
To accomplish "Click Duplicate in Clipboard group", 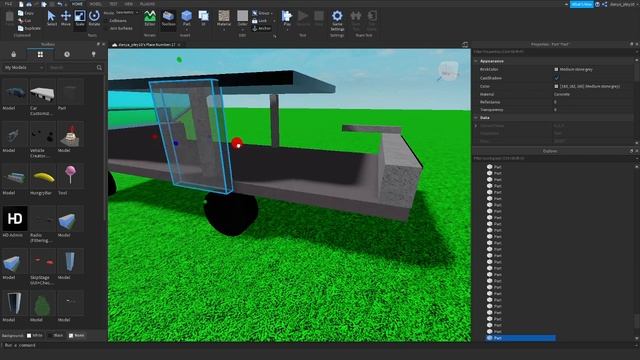I will click(29, 28).
